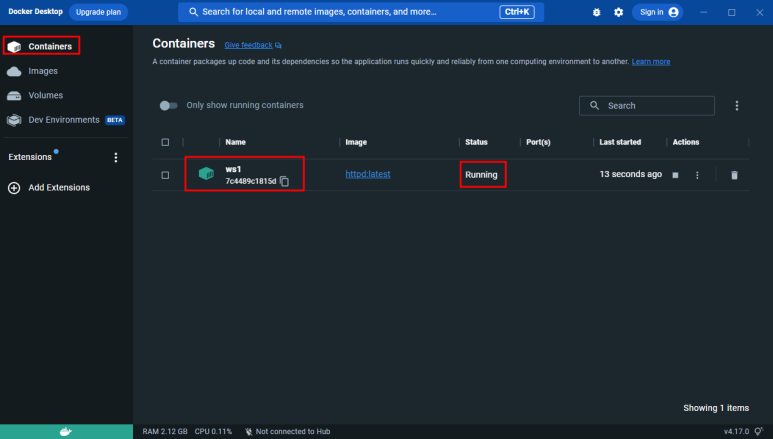Copy container ID 7c4489c1815d
The width and height of the screenshot is (773, 439).
click(284, 181)
